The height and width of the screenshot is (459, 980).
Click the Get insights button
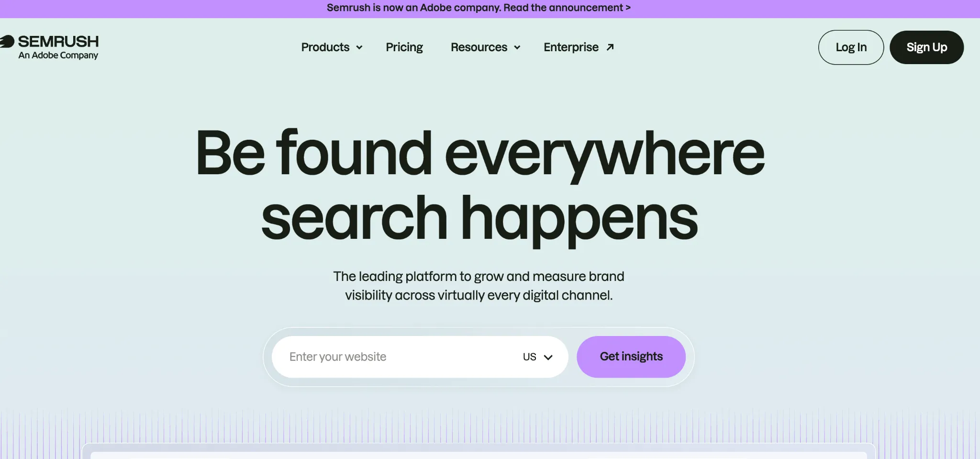click(631, 357)
